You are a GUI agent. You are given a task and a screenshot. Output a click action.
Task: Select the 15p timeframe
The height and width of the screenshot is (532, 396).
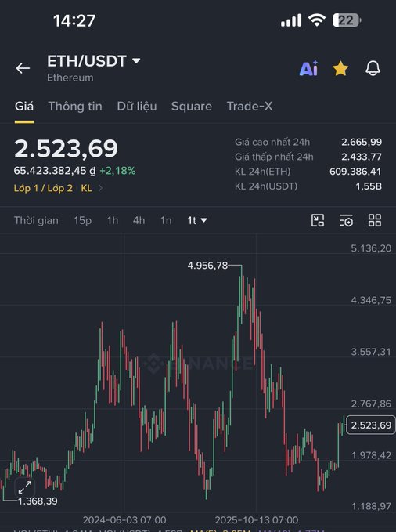pyautogui.click(x=83, y=220)
